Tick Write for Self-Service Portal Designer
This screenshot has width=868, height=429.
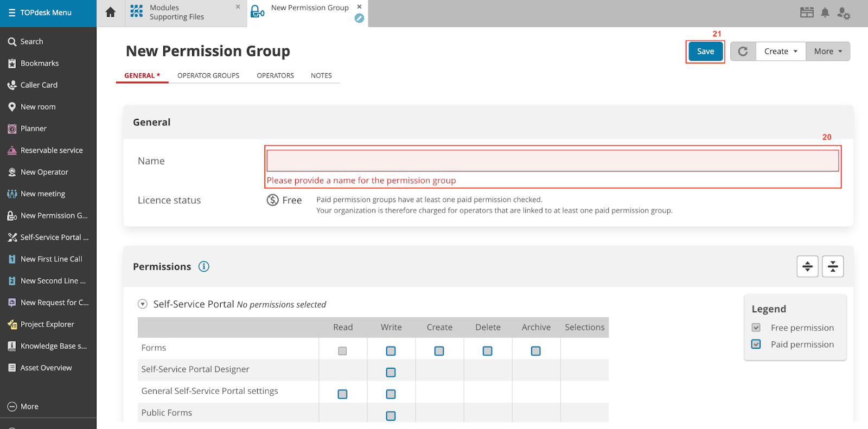point(391,373)
